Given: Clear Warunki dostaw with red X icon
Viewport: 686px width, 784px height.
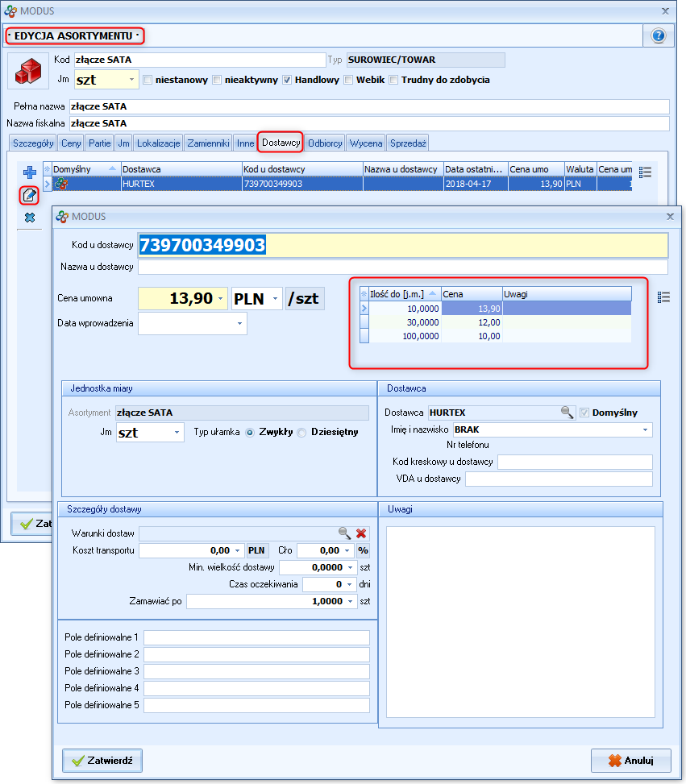Looking at the screenshot, I should 361,533.
